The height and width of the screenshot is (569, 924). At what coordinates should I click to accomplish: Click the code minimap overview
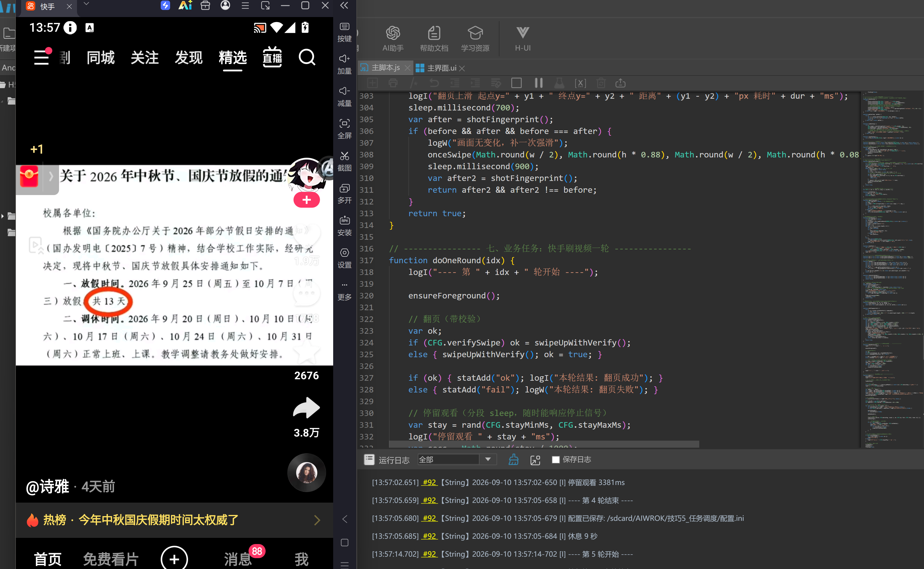(x=892, y=269)
